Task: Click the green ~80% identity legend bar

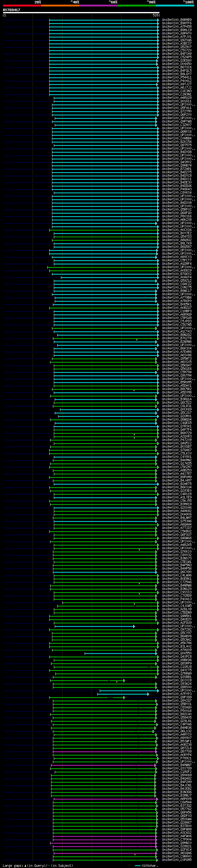Action: [x=137, y=6]
